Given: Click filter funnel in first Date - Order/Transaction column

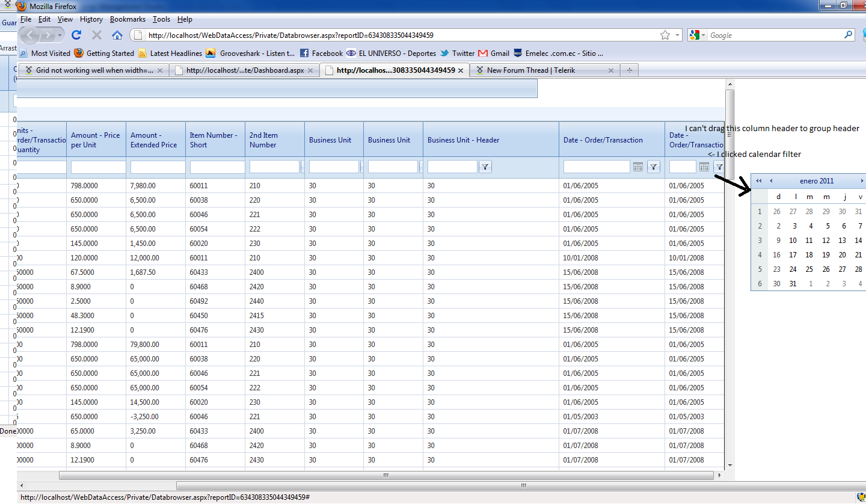Looking at the screenshot, I should pyautogui.click(x=654, y=167).
